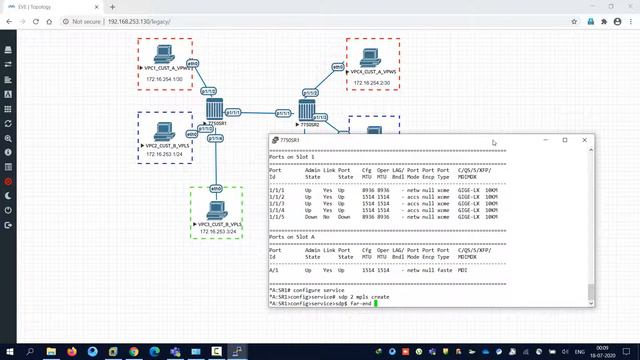Image resolution: width=640 pixels, height=360 pixels.
Task: Toggle night mode moon icon
Action: click(8, 196)
